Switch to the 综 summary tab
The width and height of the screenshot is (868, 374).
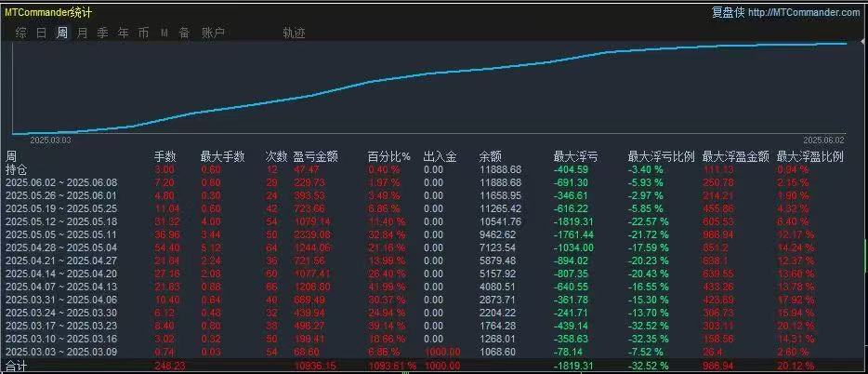pos(21,33)
